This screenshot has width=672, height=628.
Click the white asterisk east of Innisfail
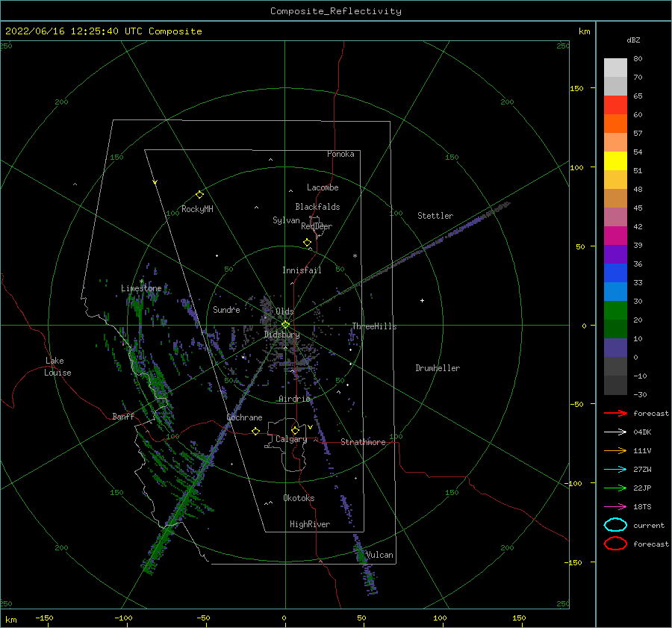click(355, 256)
